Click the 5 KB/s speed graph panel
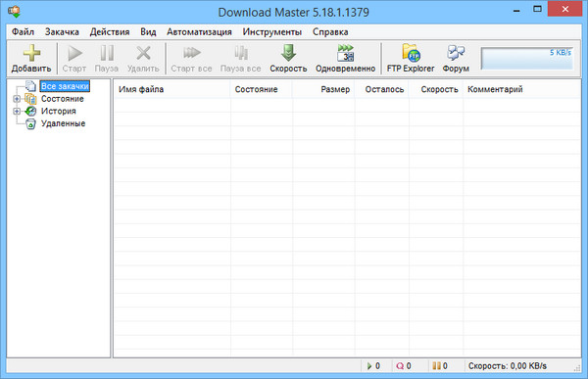The width and height of the screenshot is (588, 379). (527, 59)
